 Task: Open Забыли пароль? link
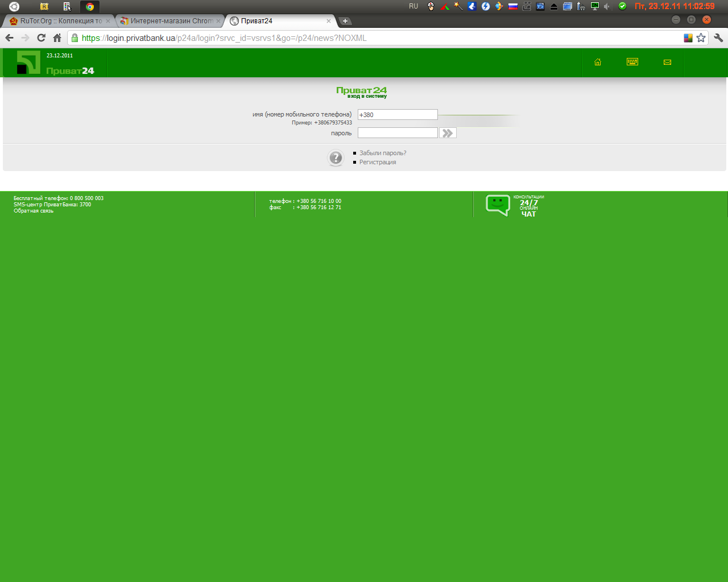383,153
